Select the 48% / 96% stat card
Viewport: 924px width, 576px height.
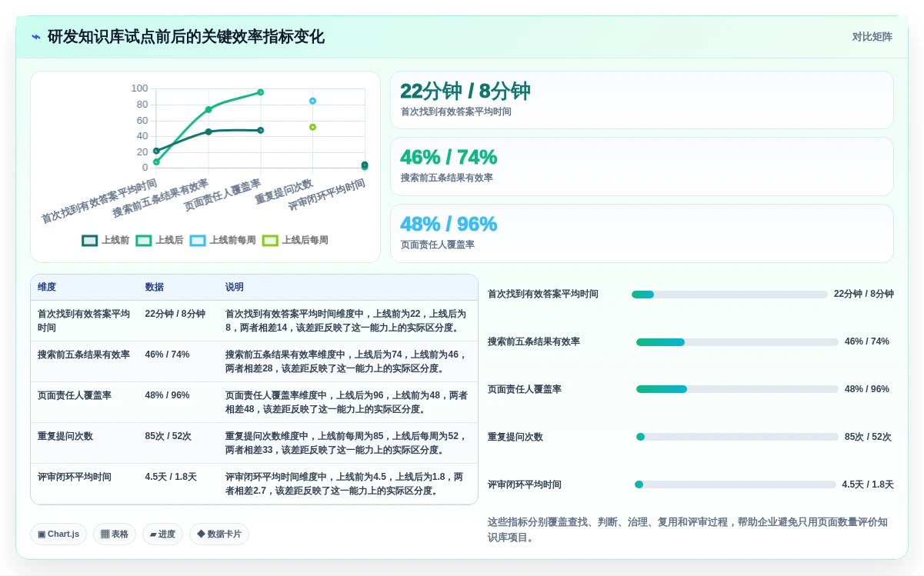pos(642,234)
